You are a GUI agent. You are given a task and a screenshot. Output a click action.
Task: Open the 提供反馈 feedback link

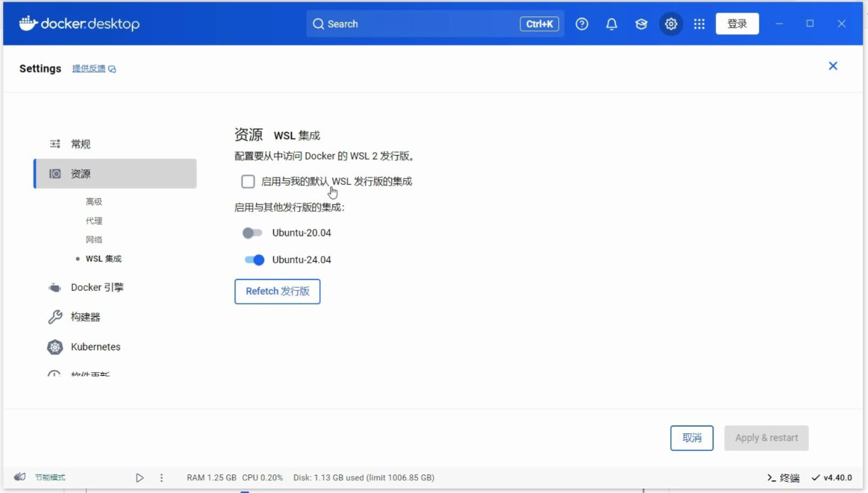[x=89, y=69]
